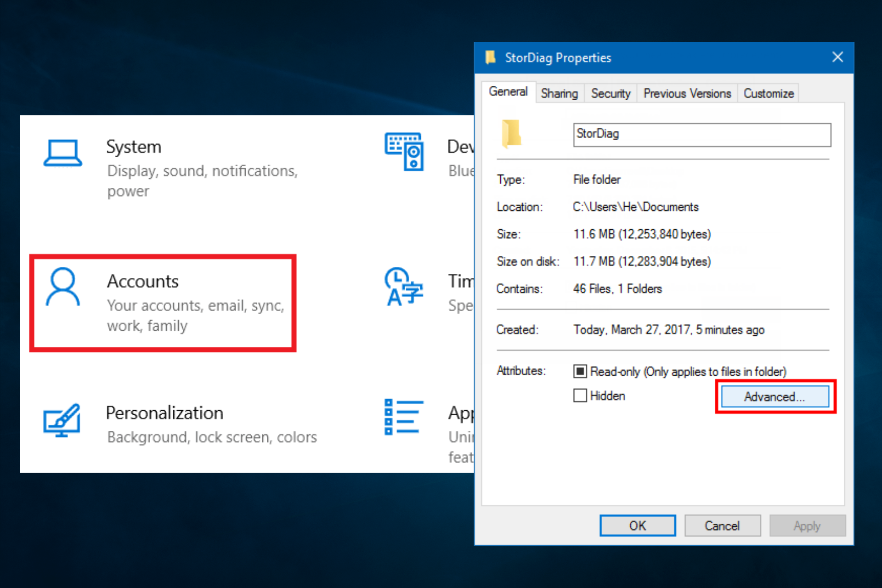Toggle the Read-only attribute checkbox
The image size is (882, 588).
coord(580,371)
